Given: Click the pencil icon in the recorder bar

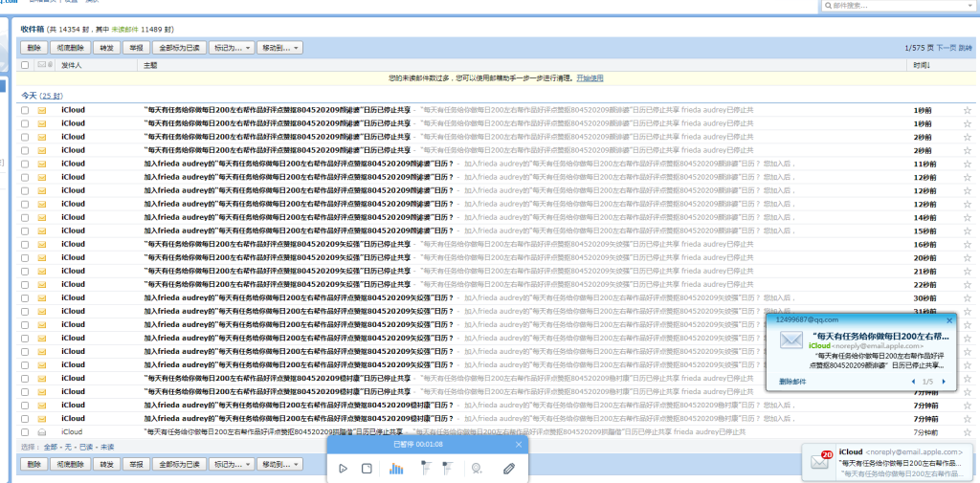Looking at the screenshot, I should tap(510, 468).
